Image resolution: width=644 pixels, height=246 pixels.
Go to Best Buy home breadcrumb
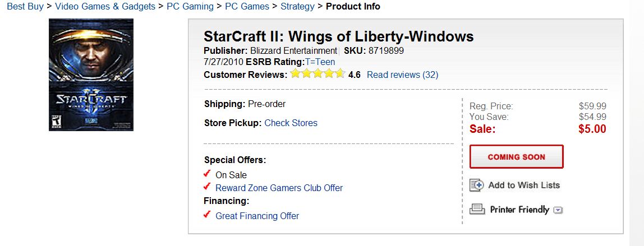click(x=25, y=7)
